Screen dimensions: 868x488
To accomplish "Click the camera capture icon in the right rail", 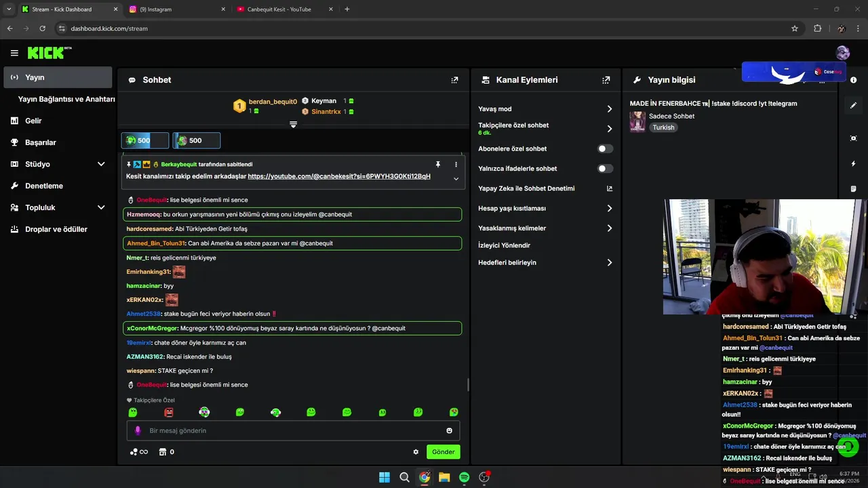I will coord(853,138).
